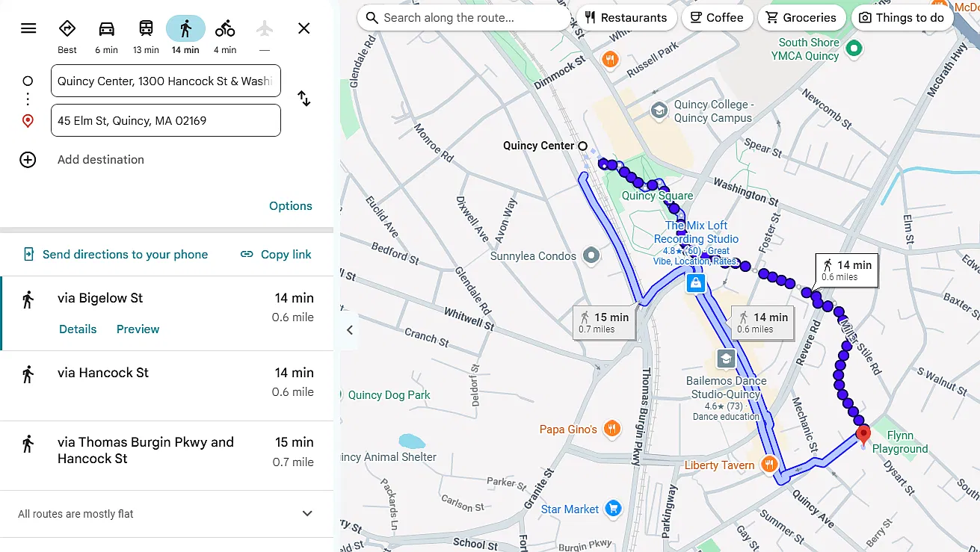Click the blue lock pin on map
This screenshot has height=552, width=980.
pos(696,283)
